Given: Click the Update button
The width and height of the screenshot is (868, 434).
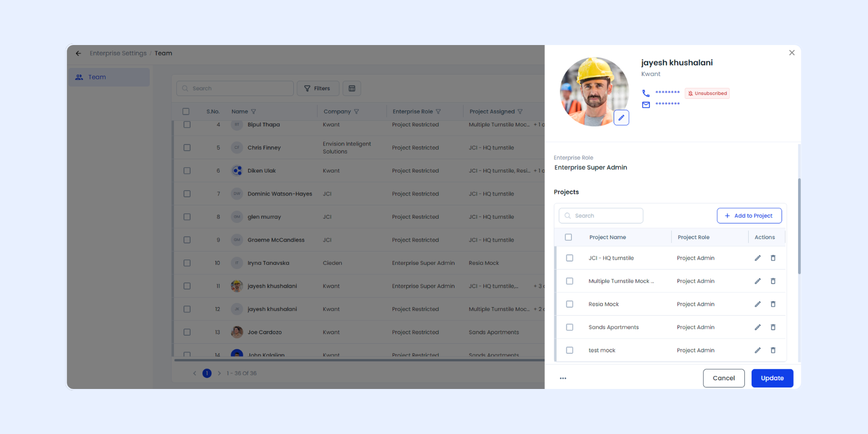Looking at the screenshot, I should click(x=773, y=378).
